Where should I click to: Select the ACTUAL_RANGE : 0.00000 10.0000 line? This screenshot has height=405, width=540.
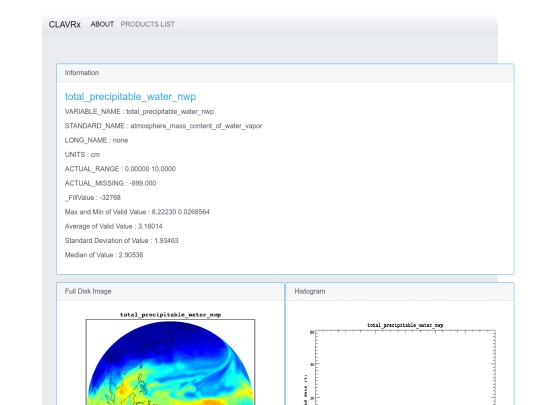coord(120,169)
